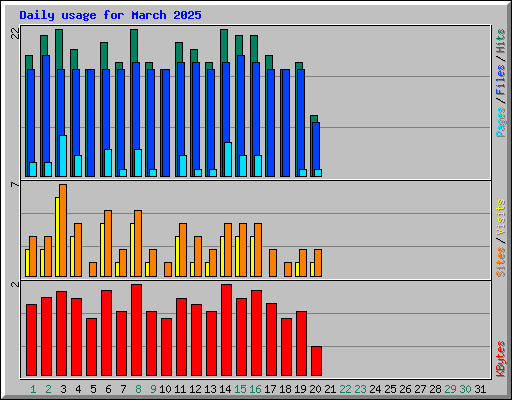The width and height of the screenshot is (512, 400).
Task: Click the day 31 label on axis
Action: [480, 389]
